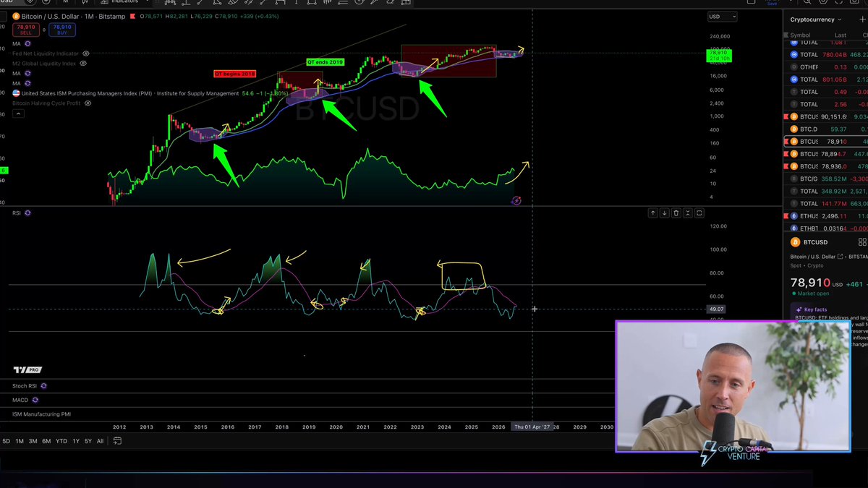
Task: Click the red flag on BTCUS 90,151 row
Action: click(x=786, y=116)
